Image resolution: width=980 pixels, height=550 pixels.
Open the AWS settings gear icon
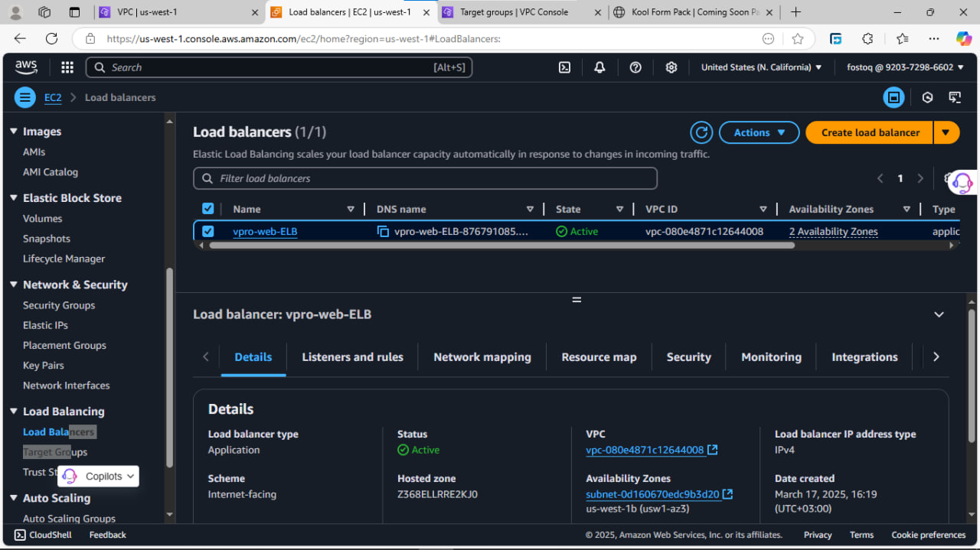tap(671, 67)
